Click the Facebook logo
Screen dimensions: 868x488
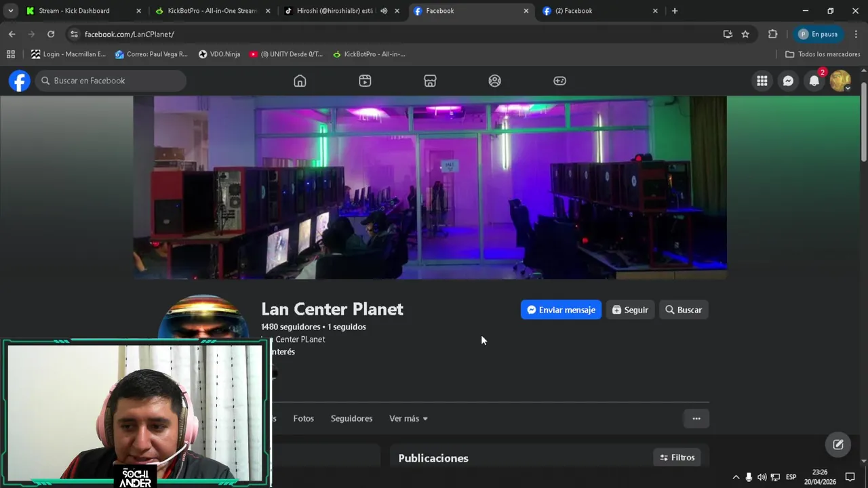coord(20,81)
